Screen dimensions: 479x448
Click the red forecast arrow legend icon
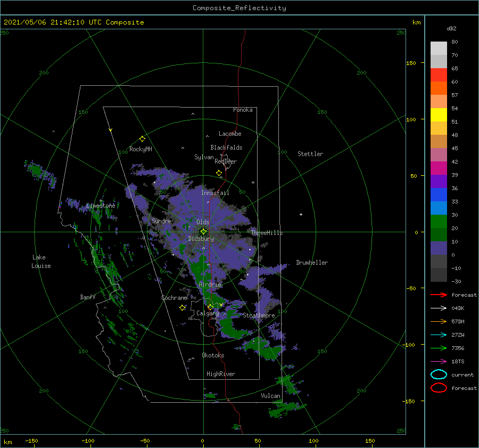pyautogui.click(x=439, y=295)
